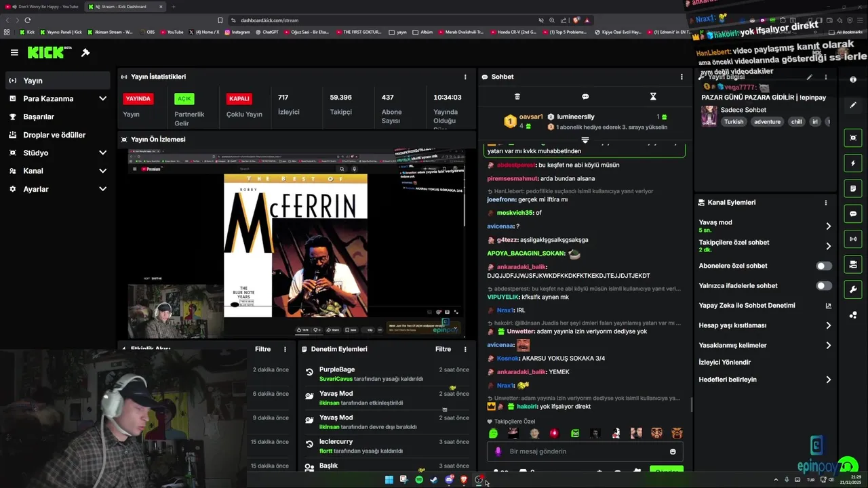Click the red KAPALI multistream badge
868x488 pixels.
click(x=239, y=98)
